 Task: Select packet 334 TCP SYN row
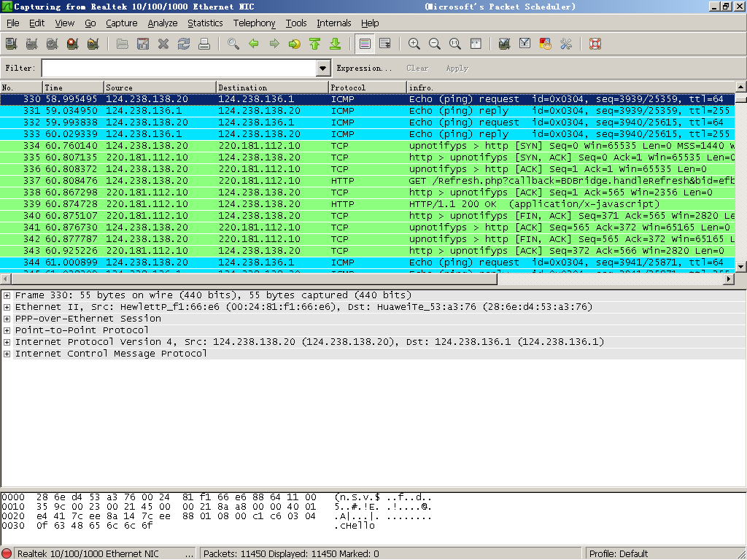368,146
